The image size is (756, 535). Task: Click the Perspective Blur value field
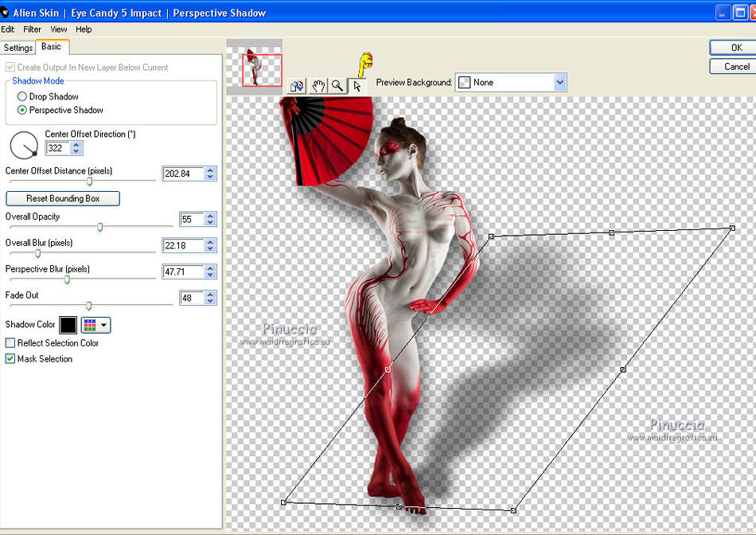[x=183, y=271]
